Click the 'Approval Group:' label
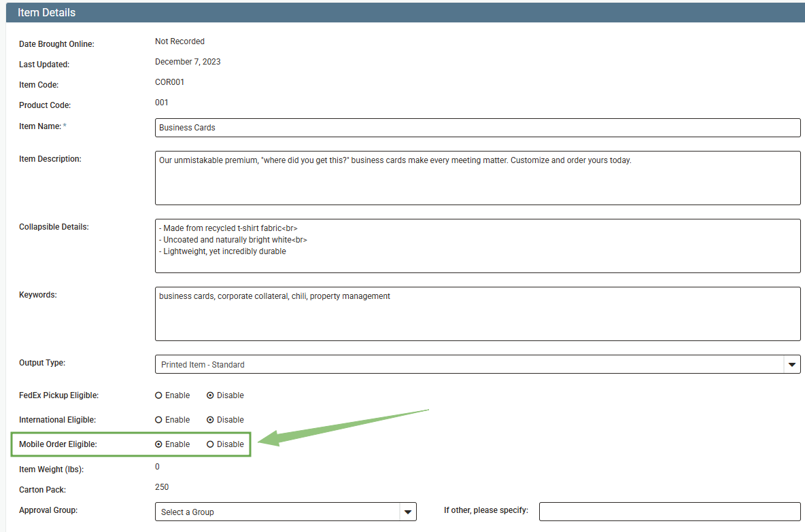Viewport: 805px width, 532px height. pos(48,510)
